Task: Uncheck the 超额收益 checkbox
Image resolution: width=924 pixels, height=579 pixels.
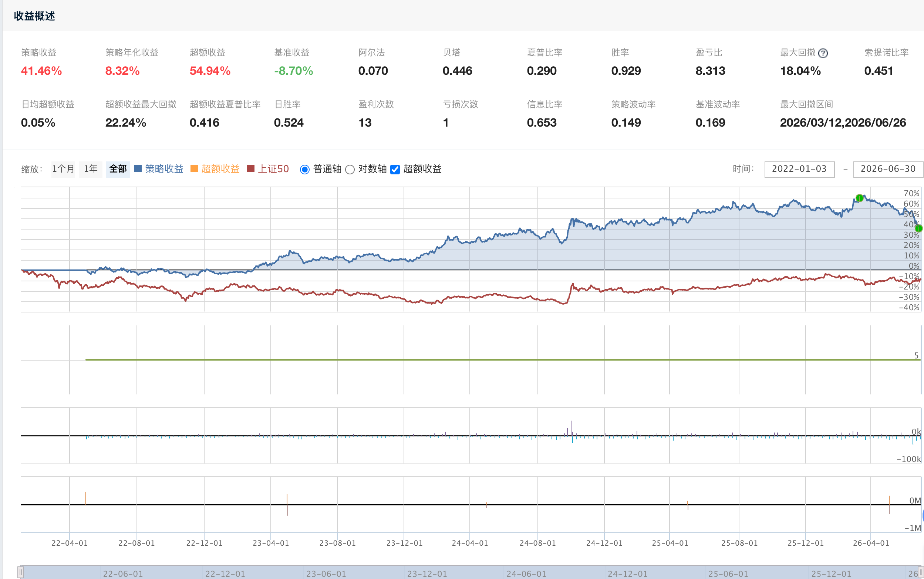Action: [x=395, y=169]
